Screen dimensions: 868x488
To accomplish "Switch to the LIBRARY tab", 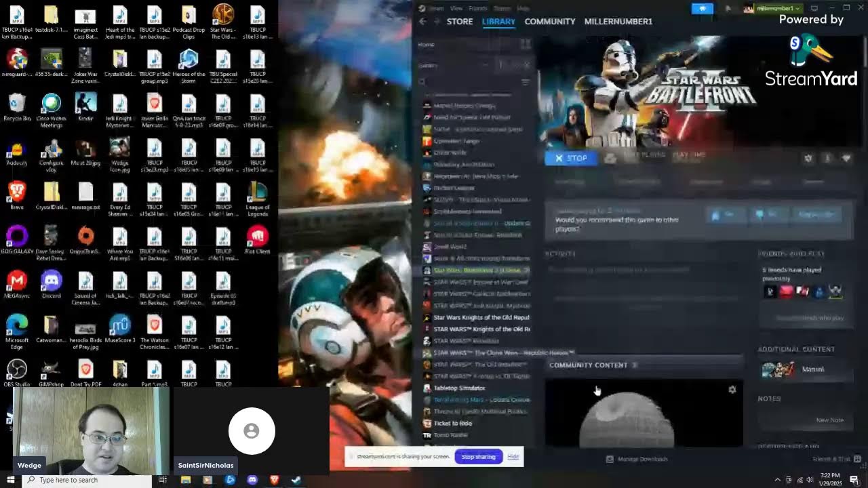I will point(498,22).
